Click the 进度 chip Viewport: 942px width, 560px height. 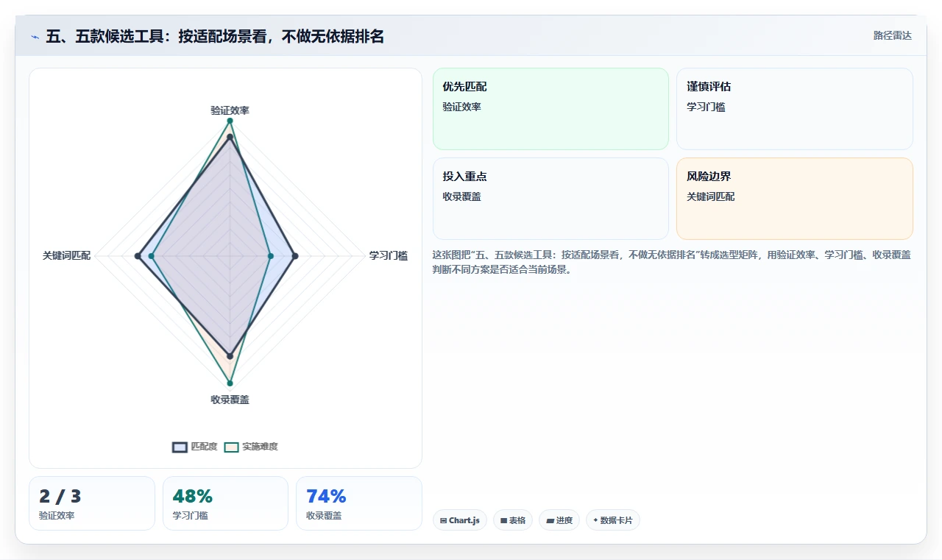coord(559,520)
